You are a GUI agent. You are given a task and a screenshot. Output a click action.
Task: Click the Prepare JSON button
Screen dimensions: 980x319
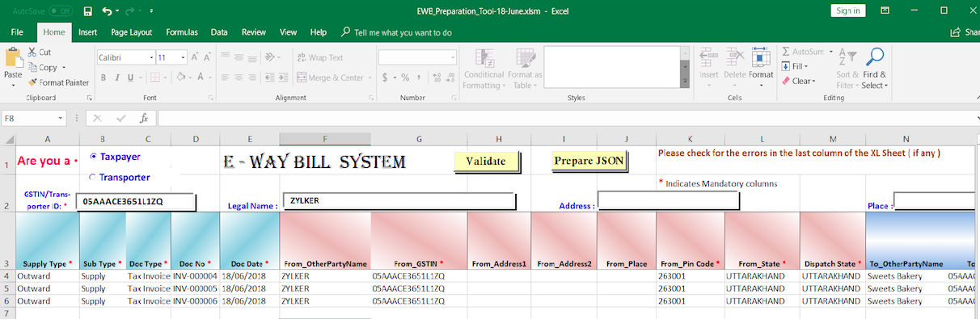(589, 161)
